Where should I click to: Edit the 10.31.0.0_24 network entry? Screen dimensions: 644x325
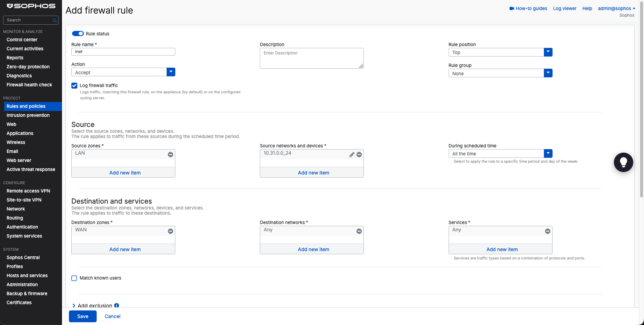[x=352, y=155]
